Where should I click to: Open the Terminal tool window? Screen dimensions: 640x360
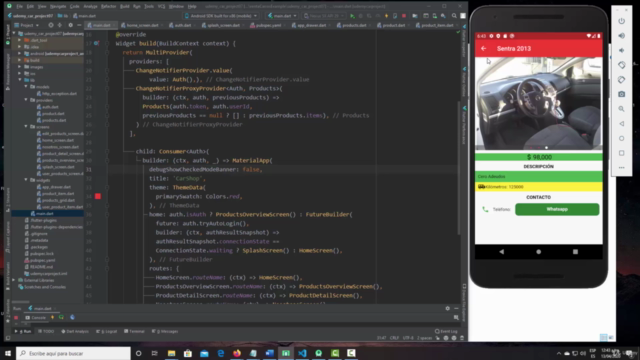(134, 331)
